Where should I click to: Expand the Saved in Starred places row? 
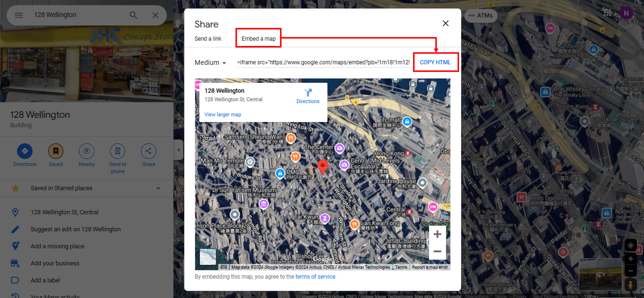pyautogui.click(x=158, y=188)
